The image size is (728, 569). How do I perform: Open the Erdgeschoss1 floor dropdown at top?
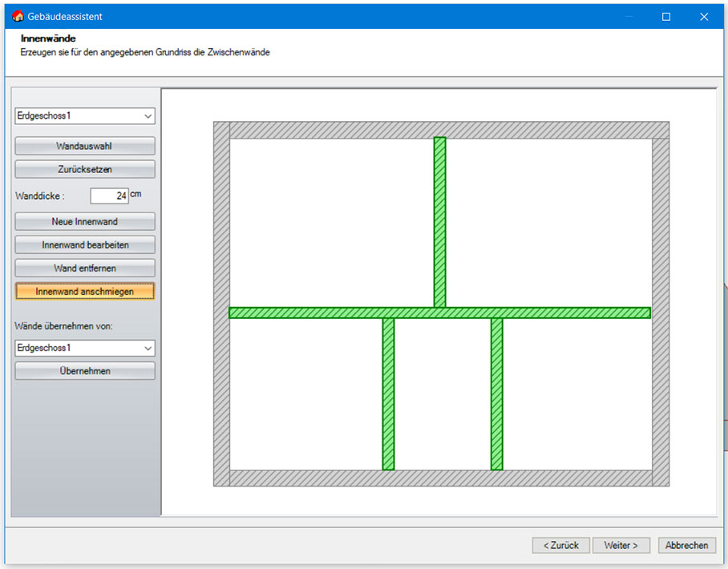tap(85, 116)
